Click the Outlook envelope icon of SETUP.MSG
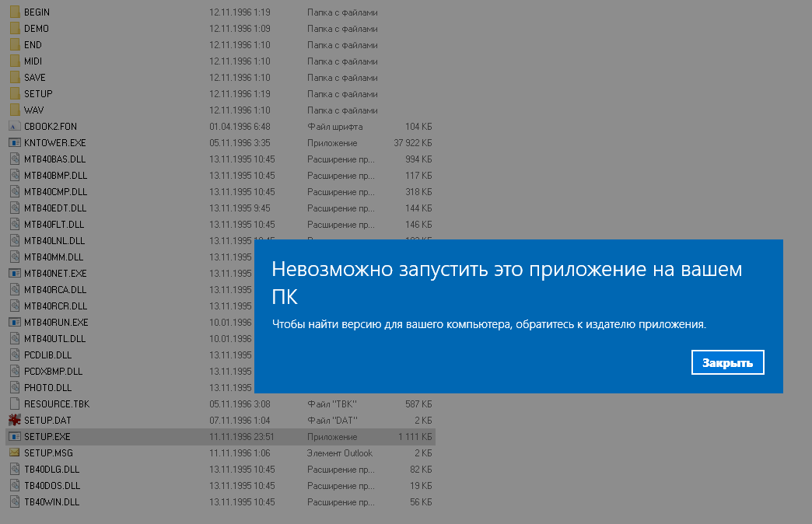The image size is (812, 524). [14, 452]
